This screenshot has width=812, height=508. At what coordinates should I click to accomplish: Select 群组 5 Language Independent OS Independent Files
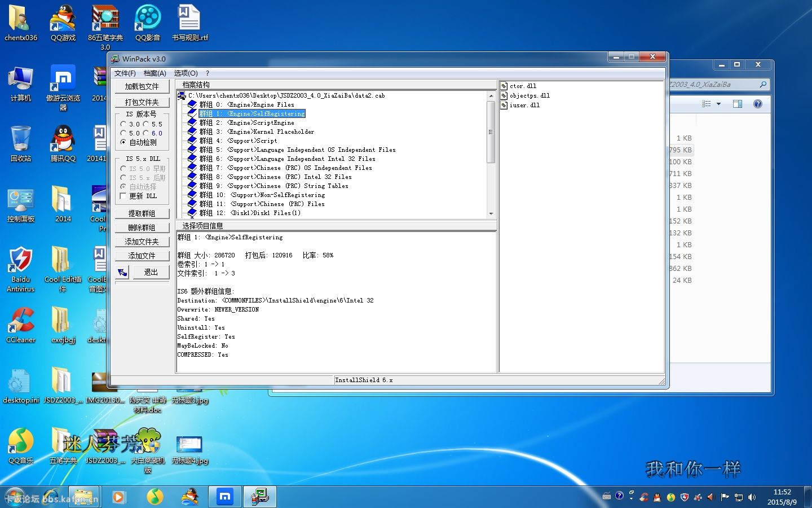297,150
